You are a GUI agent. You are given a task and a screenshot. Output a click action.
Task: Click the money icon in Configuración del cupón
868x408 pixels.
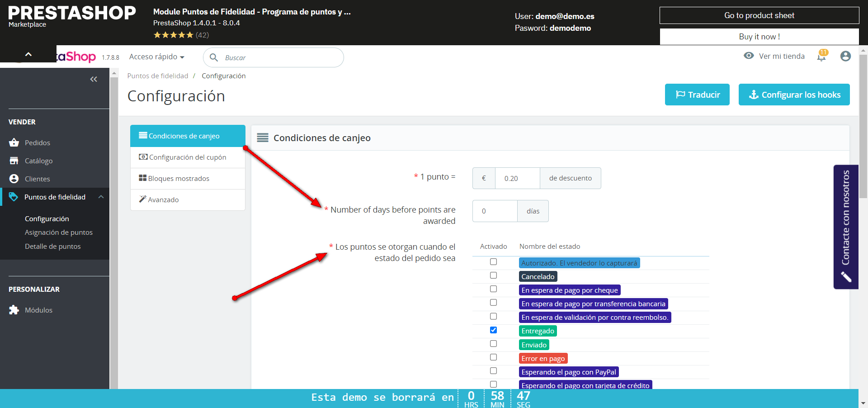(143, 157)
